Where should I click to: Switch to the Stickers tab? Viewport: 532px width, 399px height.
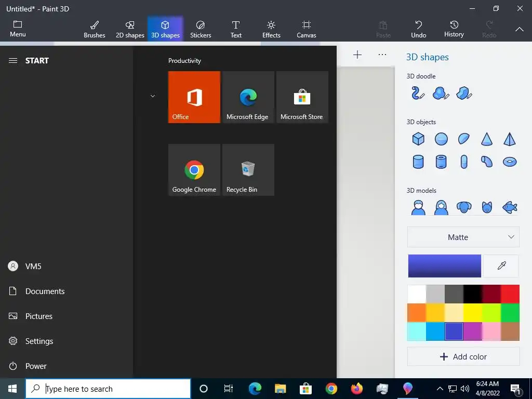pyautogui.click(x=201, y=29)
